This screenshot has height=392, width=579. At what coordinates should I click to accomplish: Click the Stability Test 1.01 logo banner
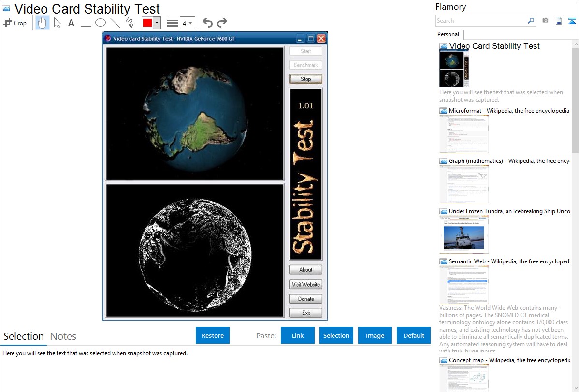pos(306,174)
